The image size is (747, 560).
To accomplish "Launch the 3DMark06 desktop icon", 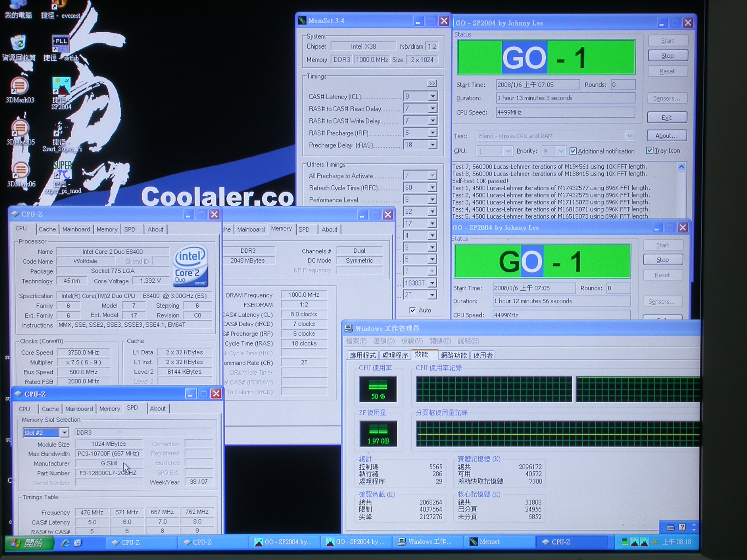I will pyautogui.click(x=21, y=174).
